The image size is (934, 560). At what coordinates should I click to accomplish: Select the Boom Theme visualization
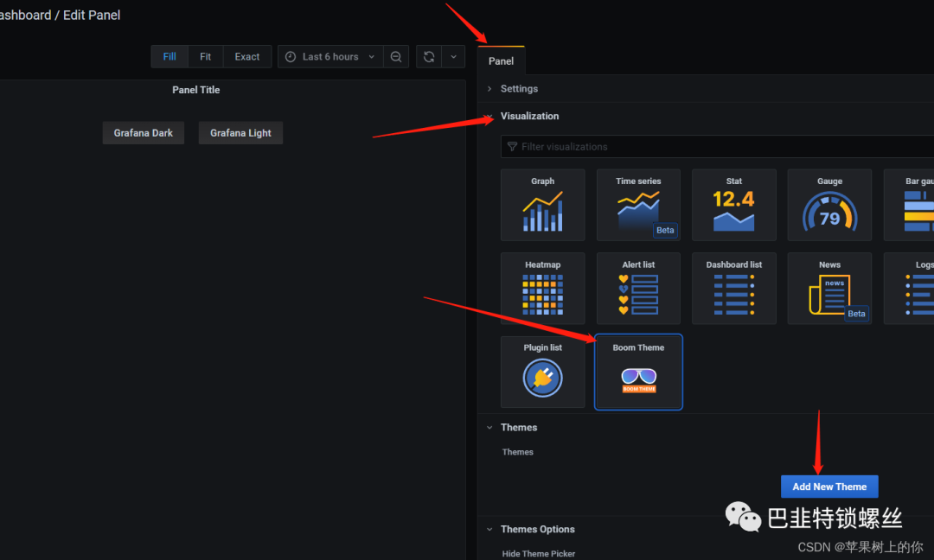pos(638,372)
